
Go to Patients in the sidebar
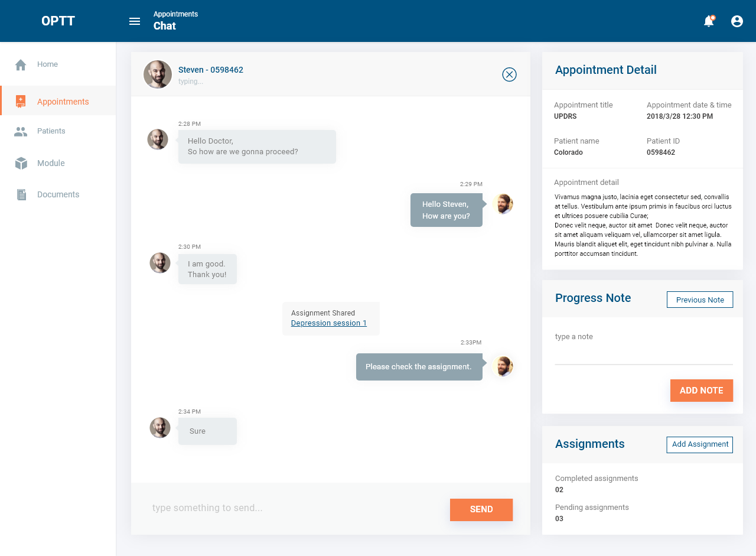(x=51, y=131)
